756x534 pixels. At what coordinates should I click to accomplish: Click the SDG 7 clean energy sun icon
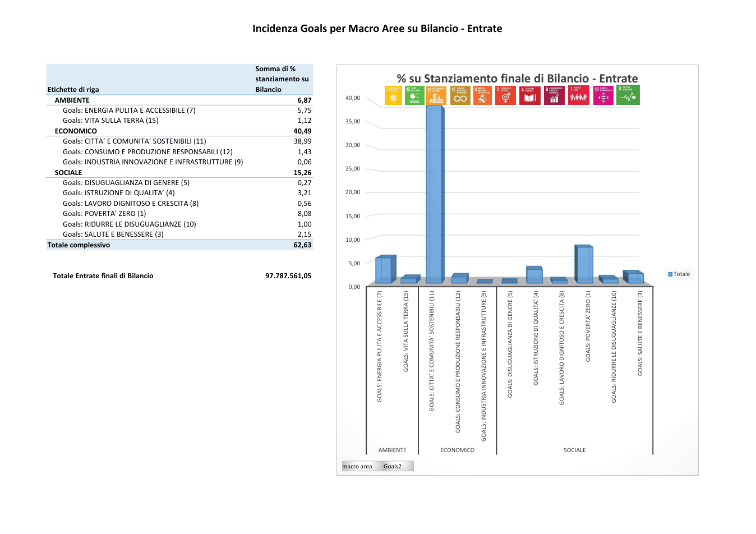tap(394, 95)
